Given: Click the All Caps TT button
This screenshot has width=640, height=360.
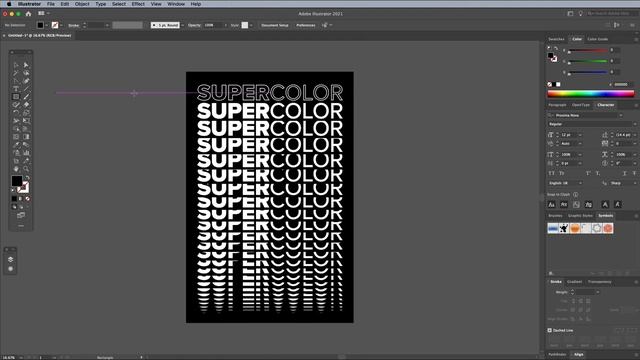Looking at the screenshot, I should [x=551, y=173].
